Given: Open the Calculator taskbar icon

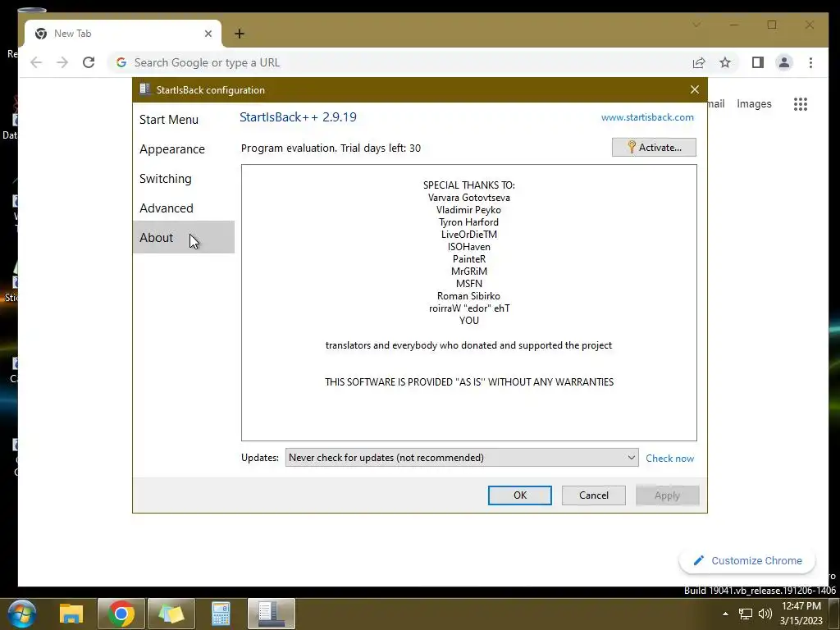Looking at the screenshot, I should point(221,614).
